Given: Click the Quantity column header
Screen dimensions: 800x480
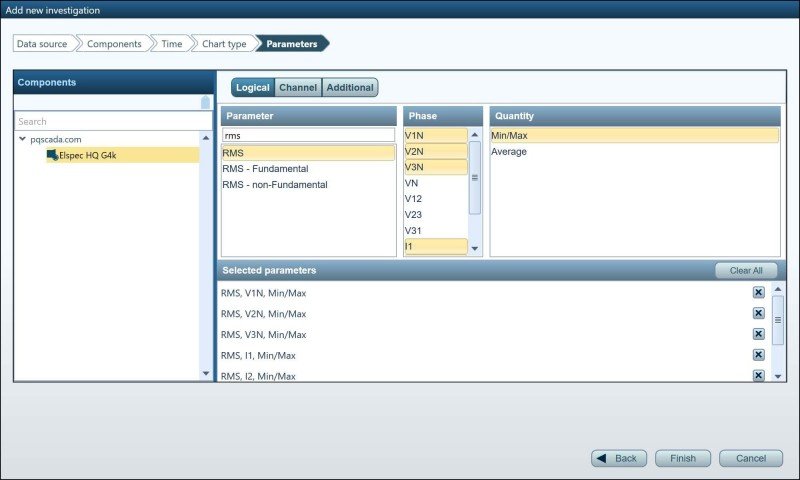Looking at the screenshot, I should (x=635, y=116).
